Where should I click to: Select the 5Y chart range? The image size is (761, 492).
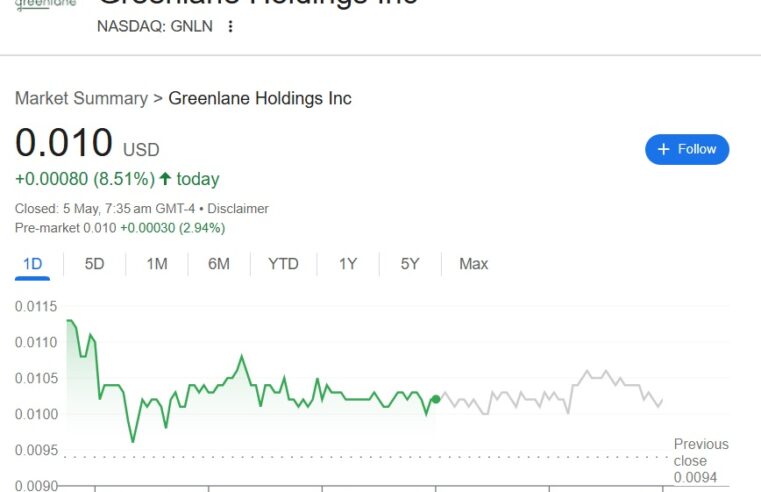[410, 264]
